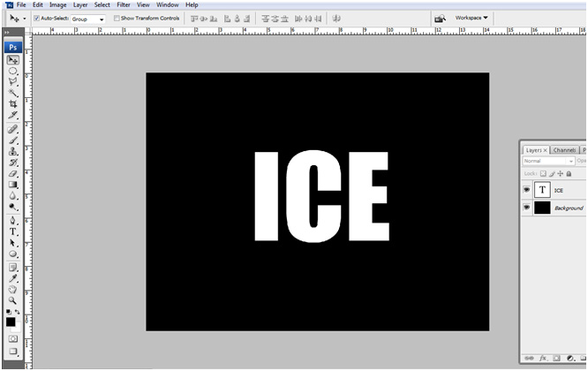Viewport: 588px width, 371px height.
Task: Open the File menu
Action: [21, 5]
